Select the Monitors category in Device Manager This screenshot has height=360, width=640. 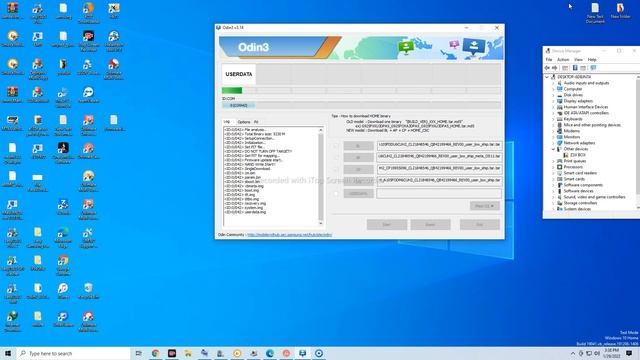coord(571,137)
